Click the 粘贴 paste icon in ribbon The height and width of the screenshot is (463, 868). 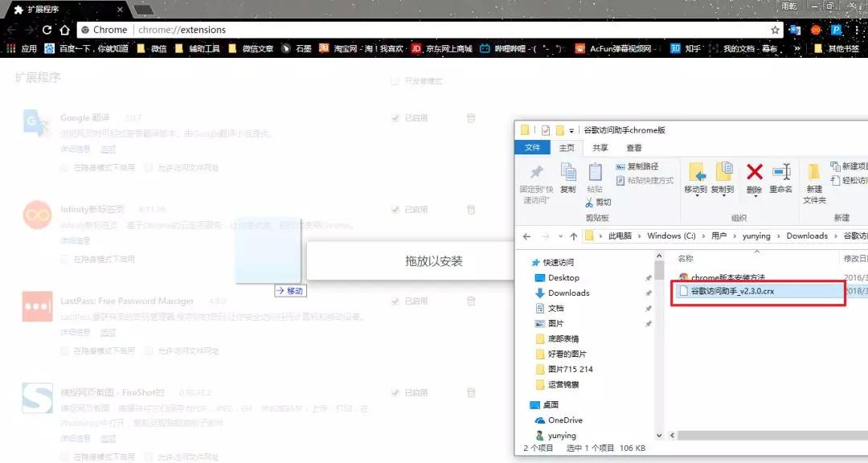click(595, 172)
